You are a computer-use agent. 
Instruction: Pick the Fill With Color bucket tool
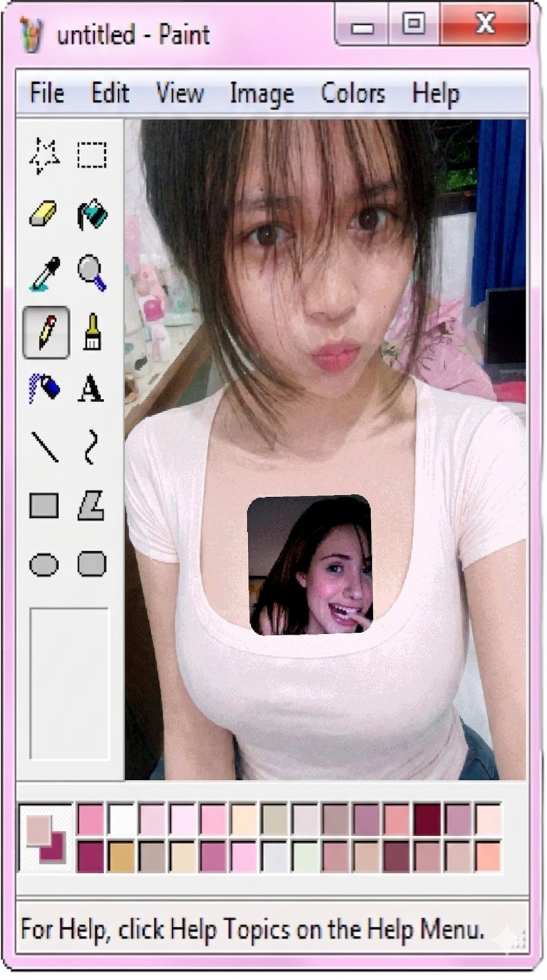[x=92, y=214]
